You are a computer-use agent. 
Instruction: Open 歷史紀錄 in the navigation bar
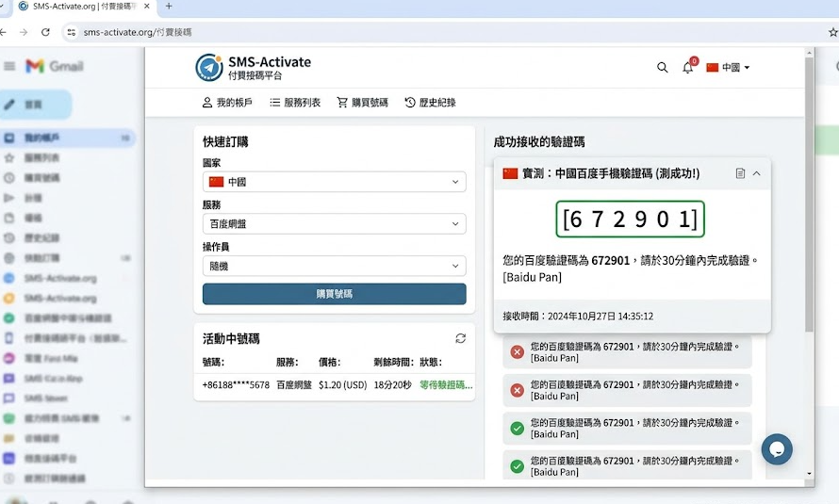tap(430, 103)
